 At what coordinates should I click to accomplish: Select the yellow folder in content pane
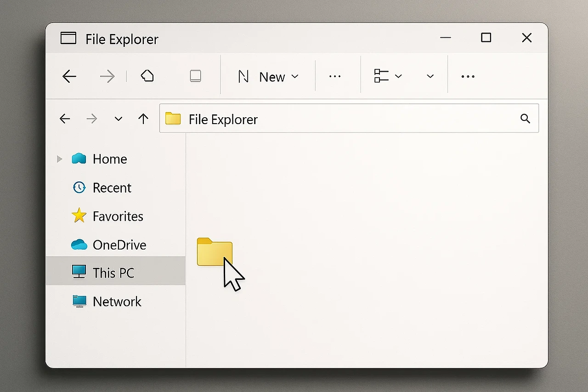click(215, 252)
